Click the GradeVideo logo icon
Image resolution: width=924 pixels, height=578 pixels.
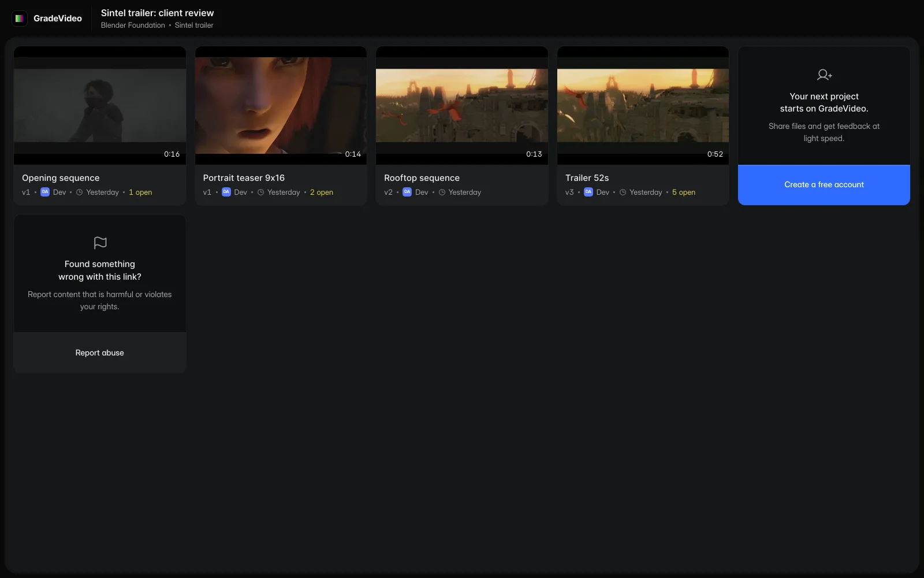point(20,18)
